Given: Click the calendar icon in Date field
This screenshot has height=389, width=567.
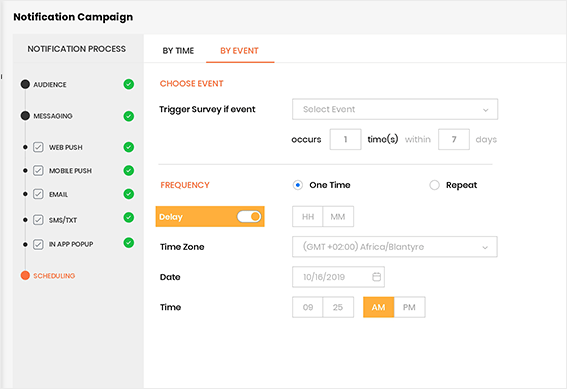Looking at the screenshot, I should click(376, 277).
